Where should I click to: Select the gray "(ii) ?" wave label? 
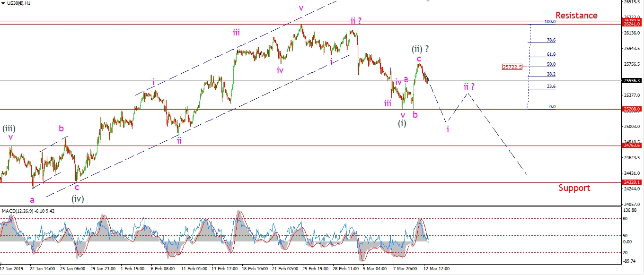click(x=420, y=49)
